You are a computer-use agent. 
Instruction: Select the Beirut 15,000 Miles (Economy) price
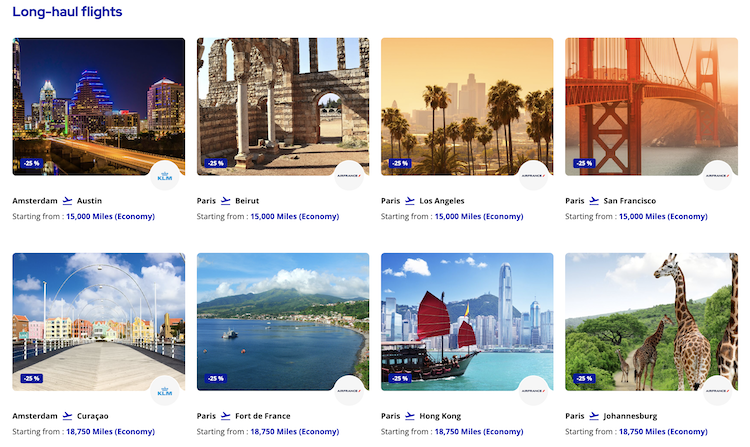tap(295, 217)
